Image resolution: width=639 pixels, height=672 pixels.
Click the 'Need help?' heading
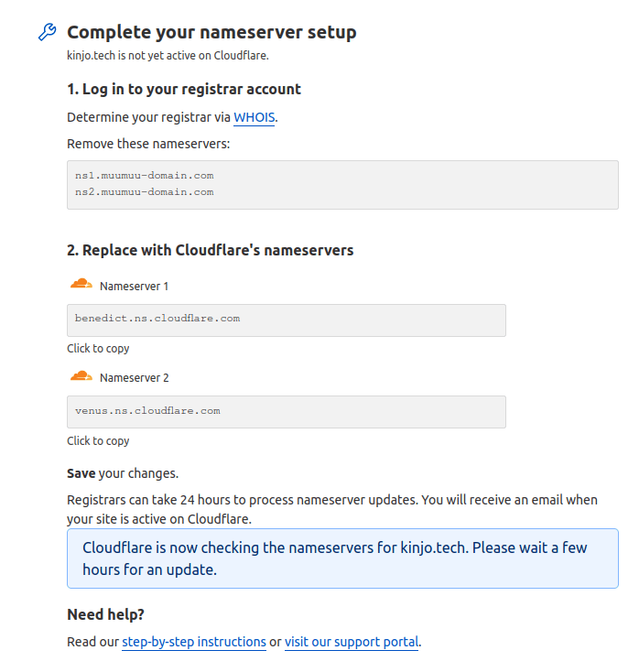coord(105,614)
